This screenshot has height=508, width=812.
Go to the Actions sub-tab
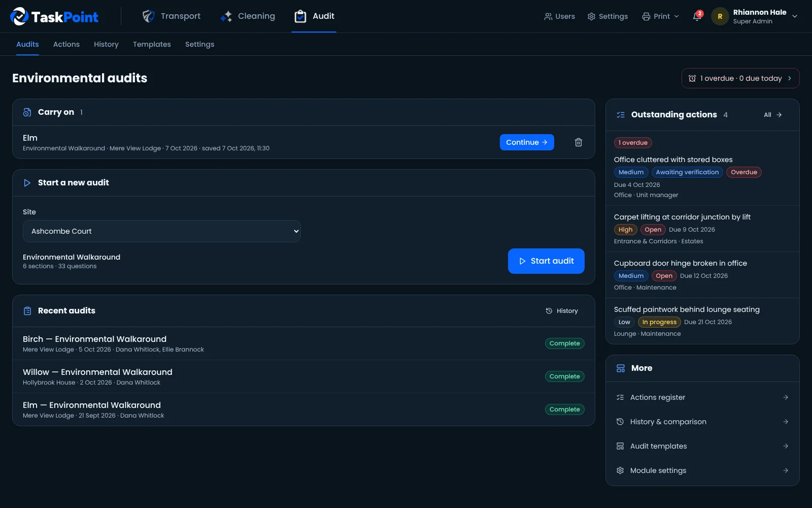point(66,44)
